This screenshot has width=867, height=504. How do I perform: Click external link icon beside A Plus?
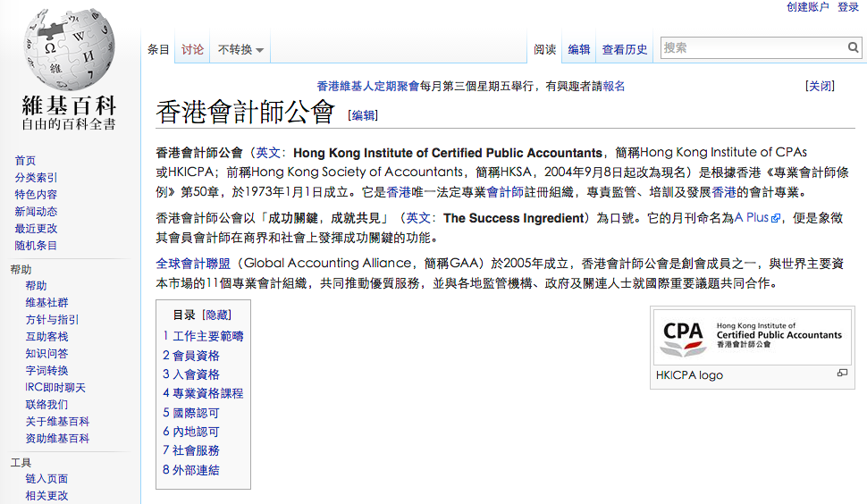776,218
